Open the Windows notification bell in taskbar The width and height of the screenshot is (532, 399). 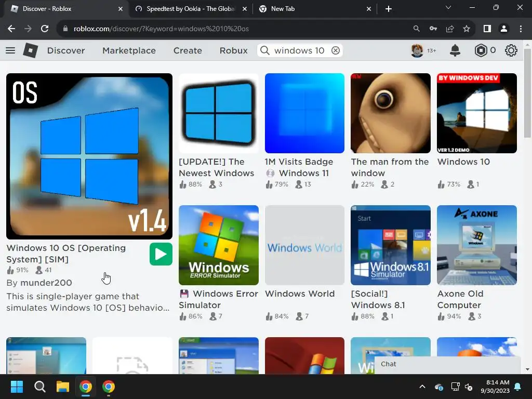tap(518, 387)
